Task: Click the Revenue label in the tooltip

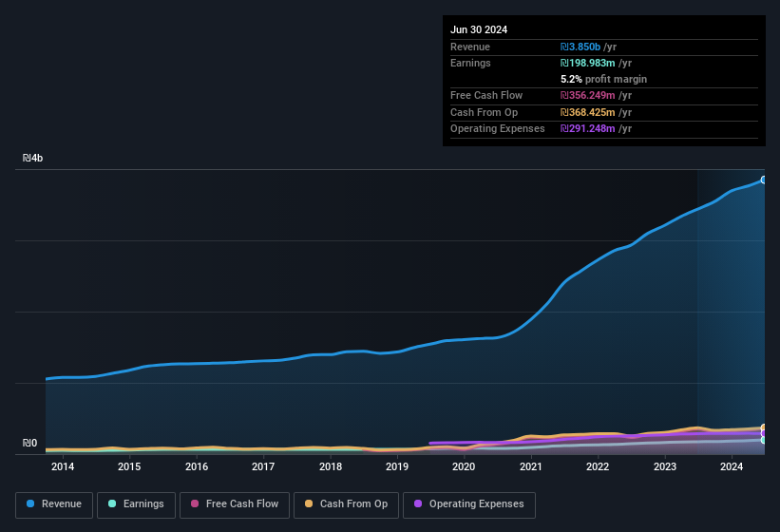Action: [470, 47]
